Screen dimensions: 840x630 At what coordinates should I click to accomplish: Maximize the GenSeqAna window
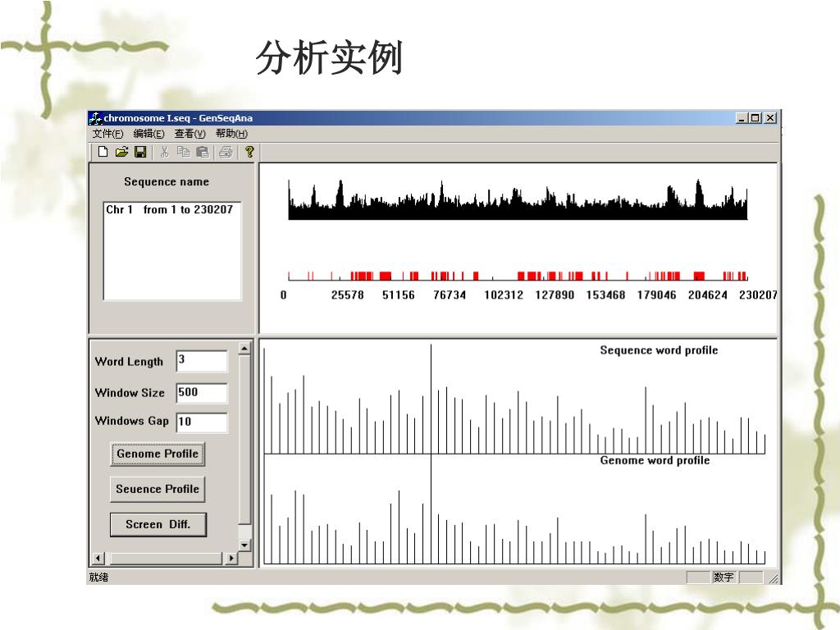(755, 118)
